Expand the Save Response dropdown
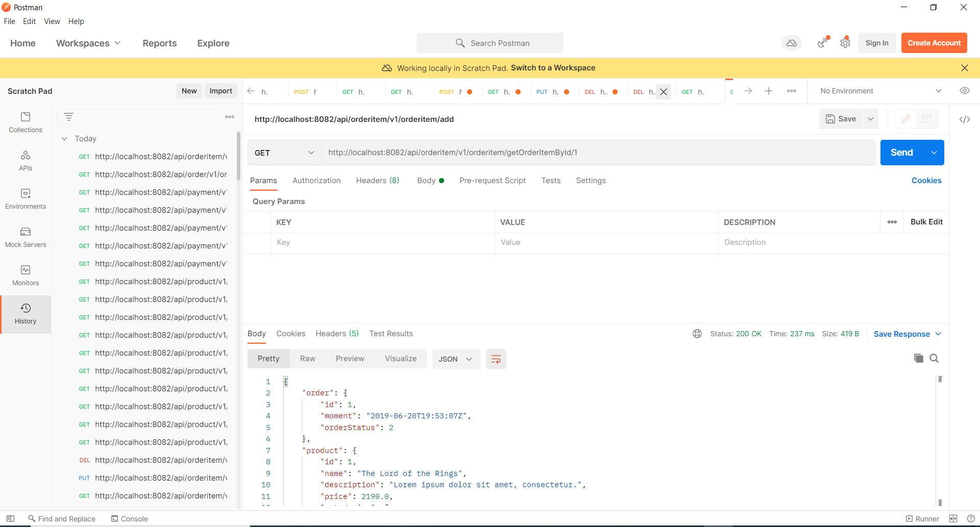This screenshot has height=527, width=980. point(938,334)
